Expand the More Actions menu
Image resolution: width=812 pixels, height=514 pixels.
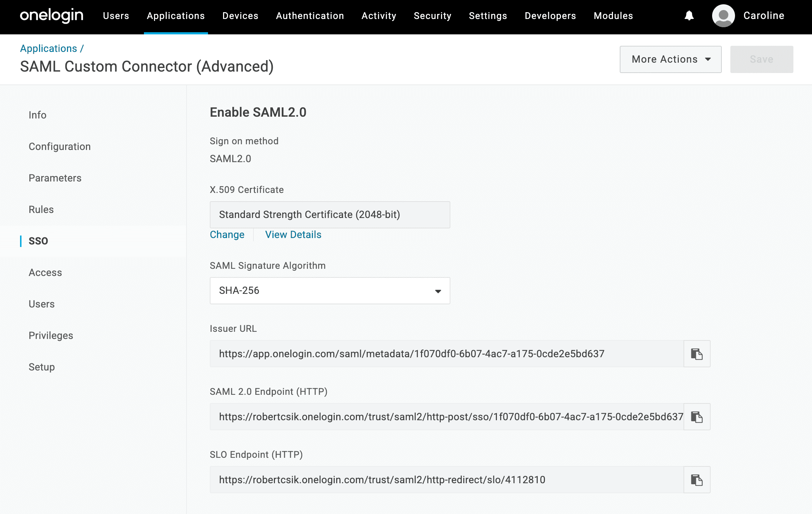point(670,59)
